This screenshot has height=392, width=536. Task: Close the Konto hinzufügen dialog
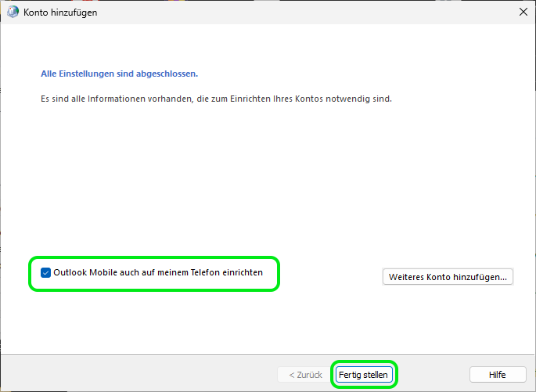pos(523,12)
